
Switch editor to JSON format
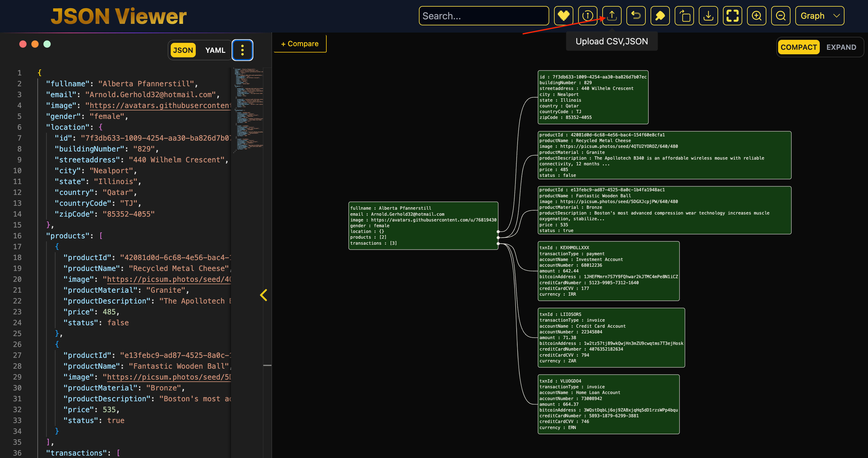point(183,50)
